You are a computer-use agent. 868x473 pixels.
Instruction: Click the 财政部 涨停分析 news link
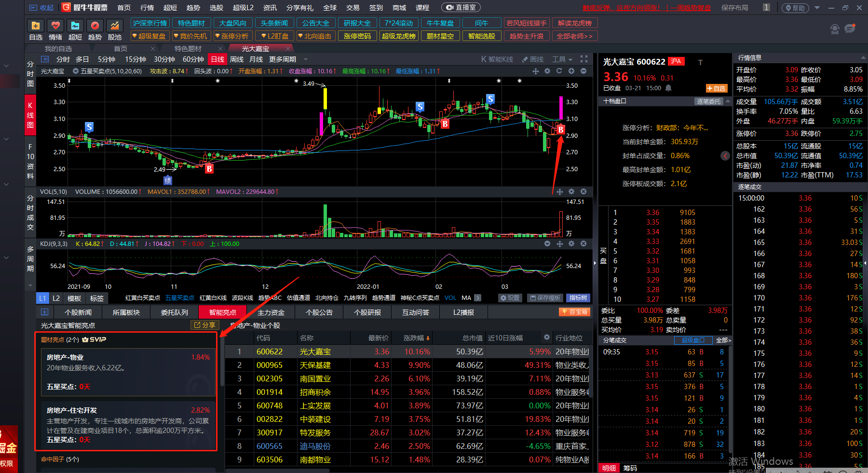click(x=682, y=128)
